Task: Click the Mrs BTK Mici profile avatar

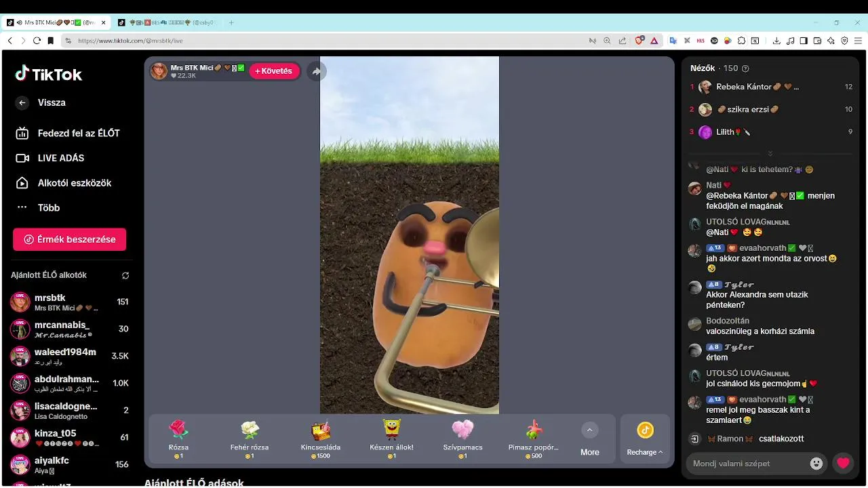Action: point(159,71)
